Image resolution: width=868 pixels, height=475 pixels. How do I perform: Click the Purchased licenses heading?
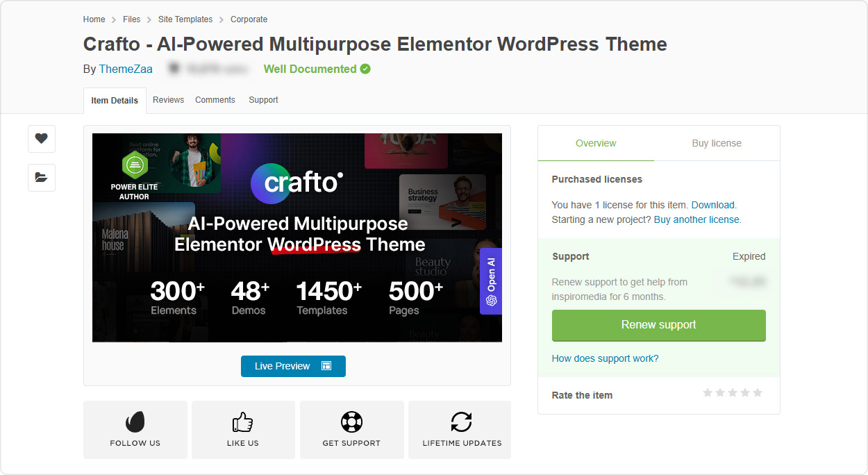tap(597, 179)
